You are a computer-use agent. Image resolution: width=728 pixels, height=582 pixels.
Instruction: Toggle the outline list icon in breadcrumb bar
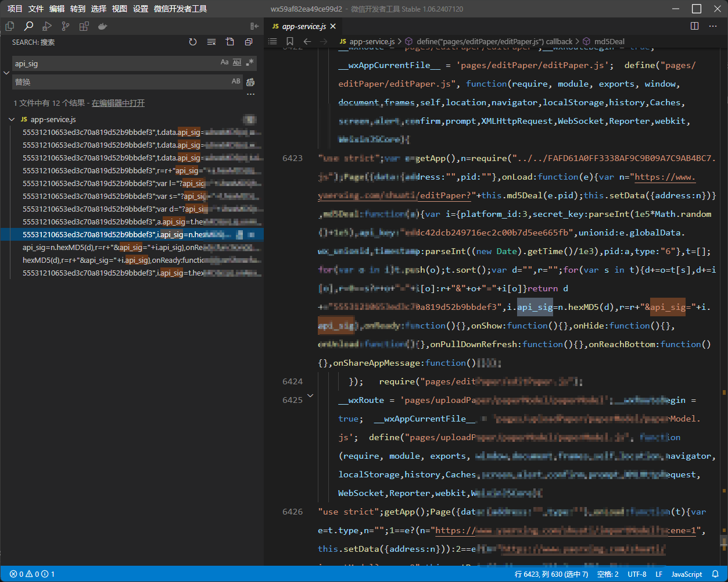pos(272,41)
